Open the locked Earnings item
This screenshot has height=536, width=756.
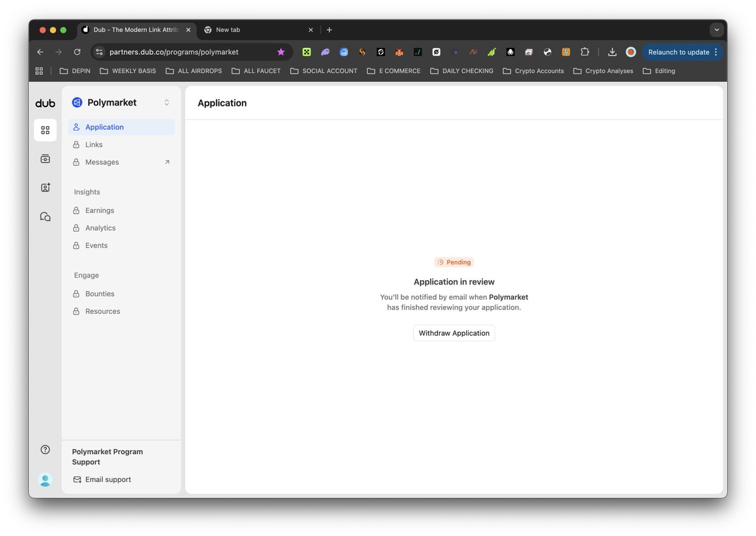click(x=122, y=210)
